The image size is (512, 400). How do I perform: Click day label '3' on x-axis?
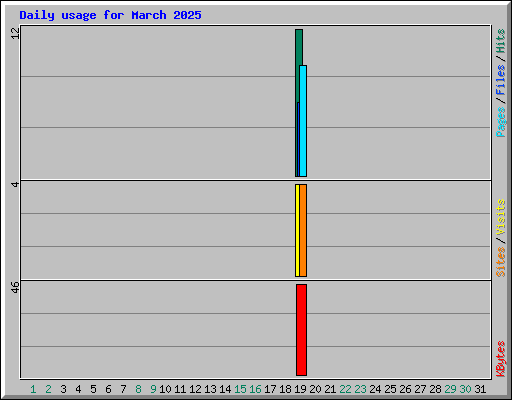(63, 389)
